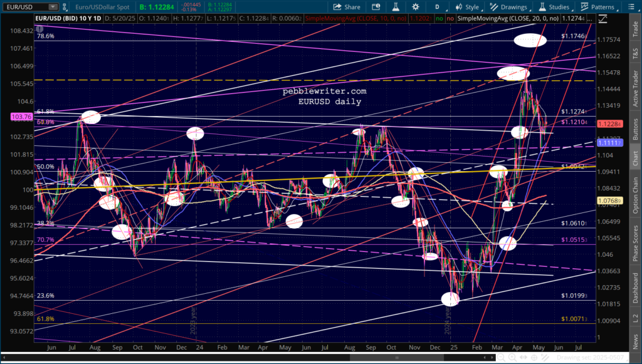This screenshot has width=642, height=364.
Task: Open the Buttons side tab
Action: [635, 129]
